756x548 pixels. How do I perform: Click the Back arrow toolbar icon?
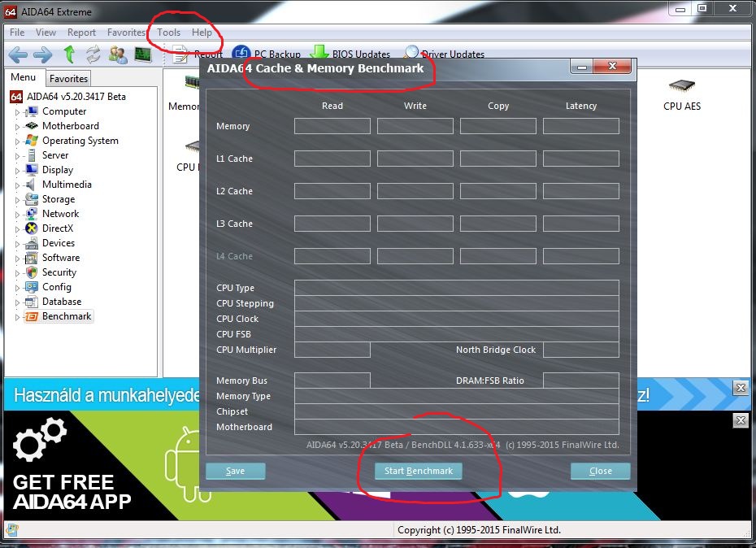tap(18, 54)
